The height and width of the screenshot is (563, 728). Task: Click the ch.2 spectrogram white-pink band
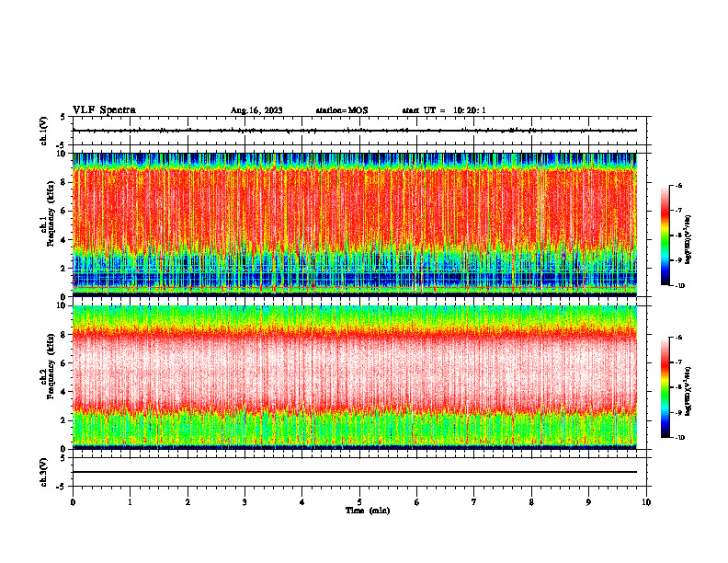(355, 372)
